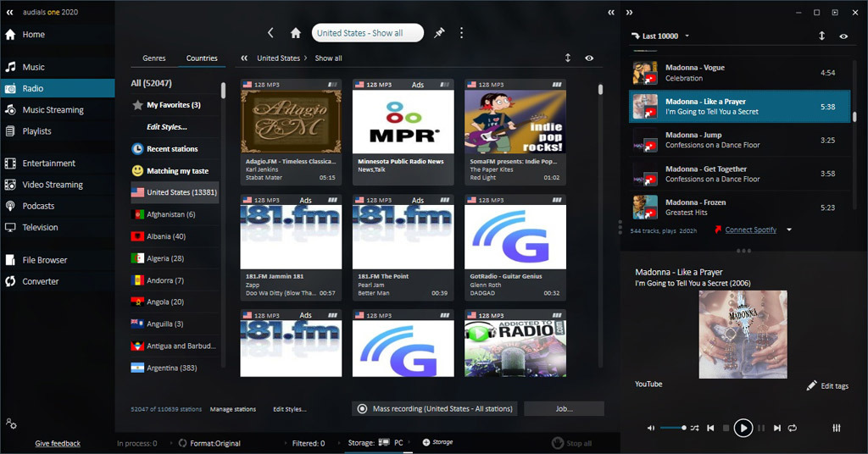868x454 pixels.
Task: Select United States (13381) country
Action: click(x=175, y=192)
